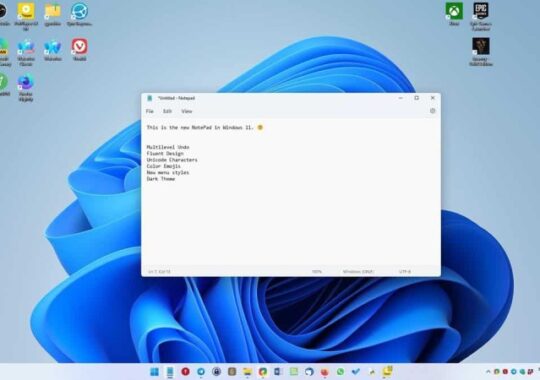
Task: Show hidden system tray icons chevron
Action: [x=488, y=371]
